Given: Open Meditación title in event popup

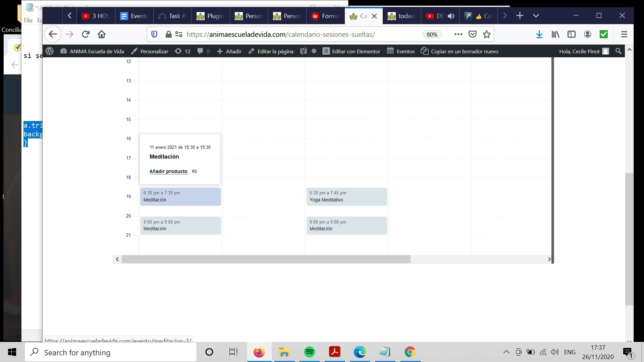Looking at the screenshot, I should point(164,157).
